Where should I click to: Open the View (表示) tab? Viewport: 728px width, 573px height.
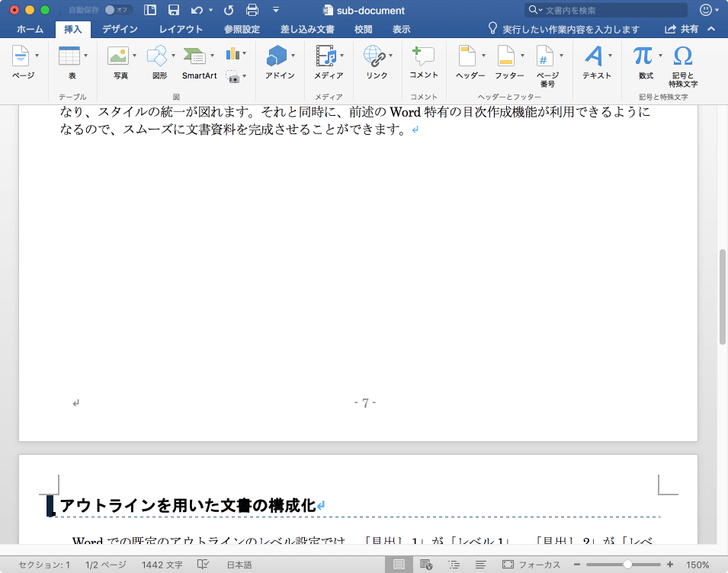pos(401,29)
